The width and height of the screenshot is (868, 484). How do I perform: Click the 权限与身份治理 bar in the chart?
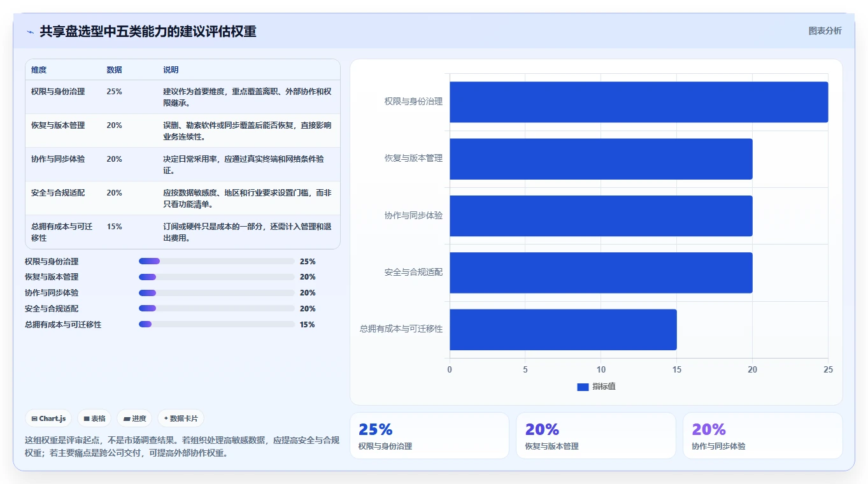639,102
